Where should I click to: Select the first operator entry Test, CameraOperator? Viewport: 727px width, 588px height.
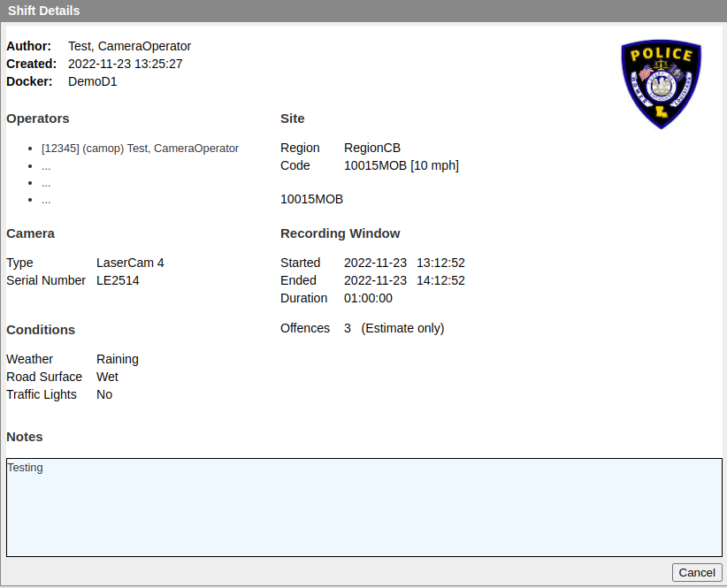(140, 149)
